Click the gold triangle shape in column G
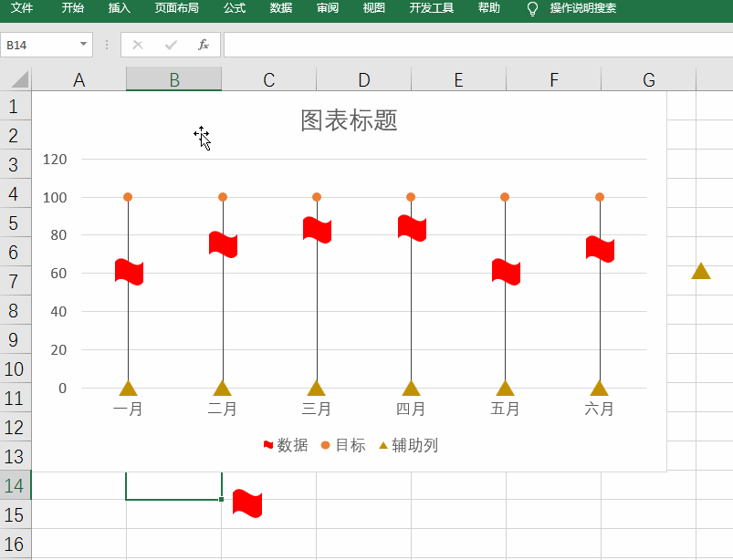 click(701, 272)
